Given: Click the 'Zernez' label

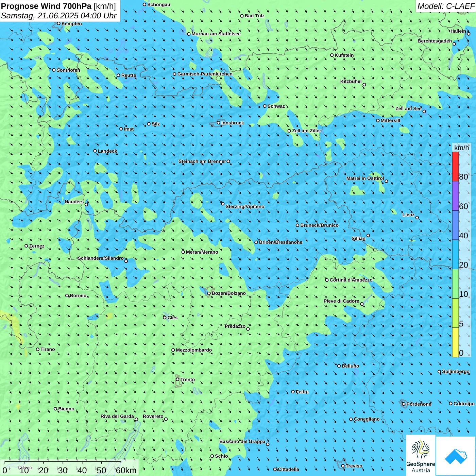Looking at the screenshot, I should pyautogui.click(x=37, y=246).
